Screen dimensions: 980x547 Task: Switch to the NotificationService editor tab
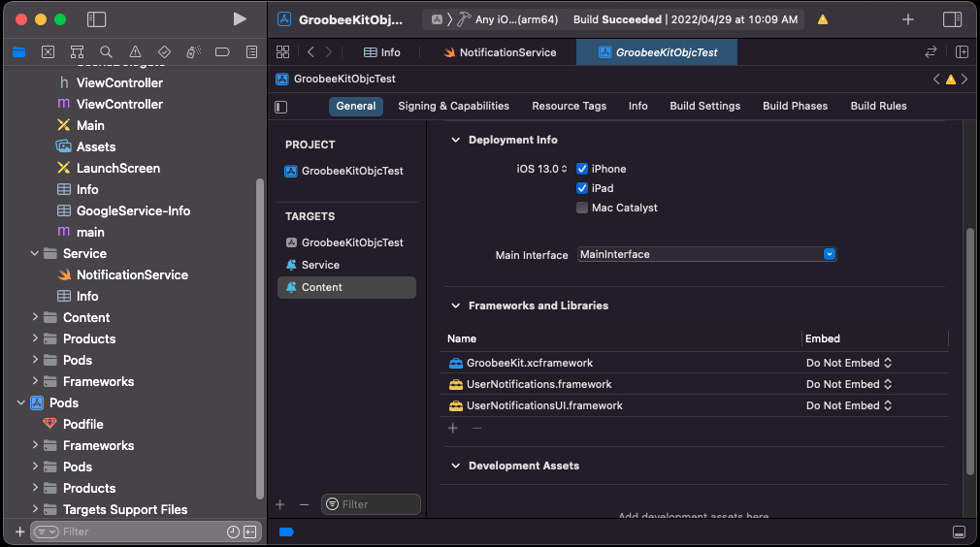click(500, 52)
